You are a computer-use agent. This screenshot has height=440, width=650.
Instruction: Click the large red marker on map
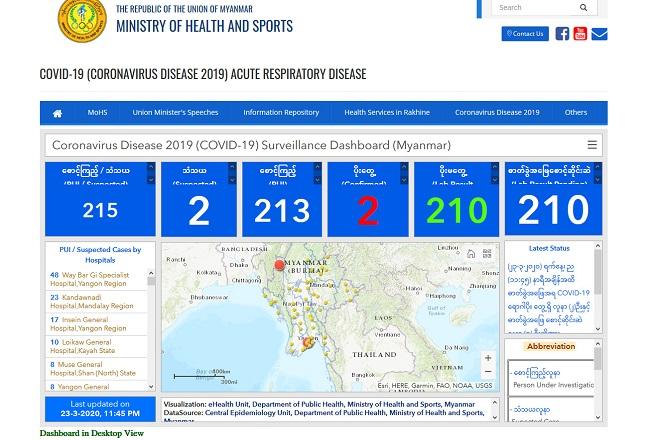point(280,265)
